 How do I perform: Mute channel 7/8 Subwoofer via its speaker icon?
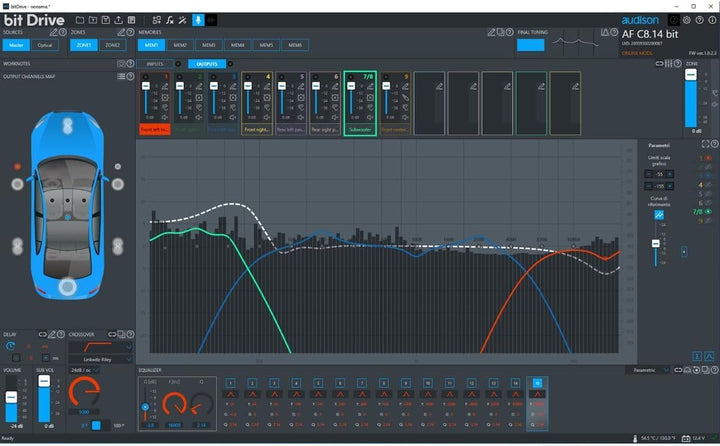(370, 118)
